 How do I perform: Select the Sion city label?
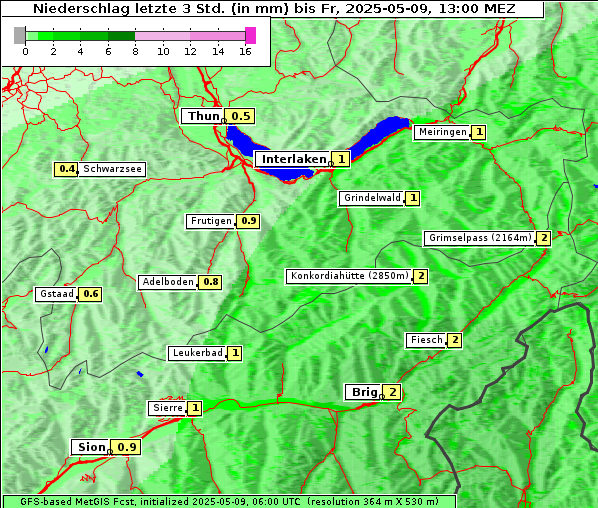91,447
